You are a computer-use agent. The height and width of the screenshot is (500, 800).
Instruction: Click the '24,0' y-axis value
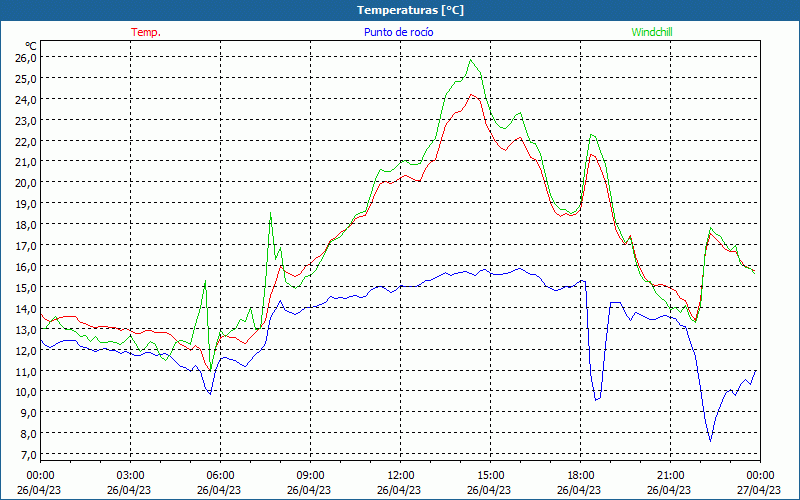click(x=26, y=99)
